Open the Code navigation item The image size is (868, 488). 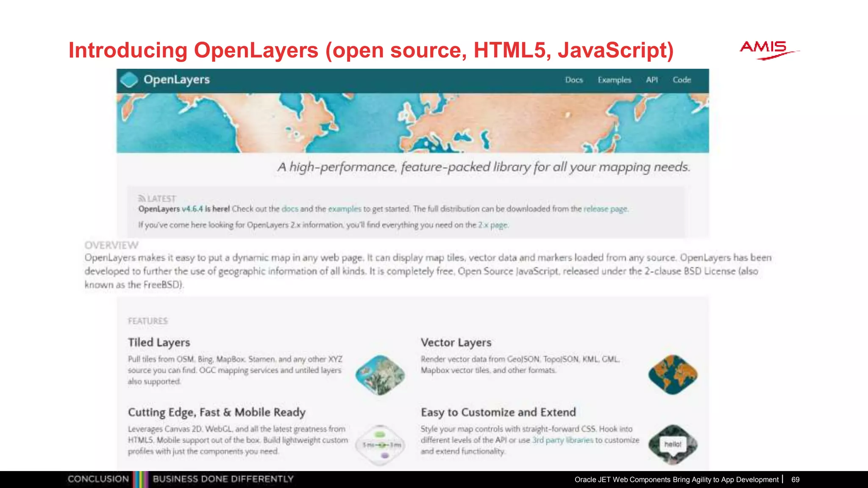click(x=682, y=80)
